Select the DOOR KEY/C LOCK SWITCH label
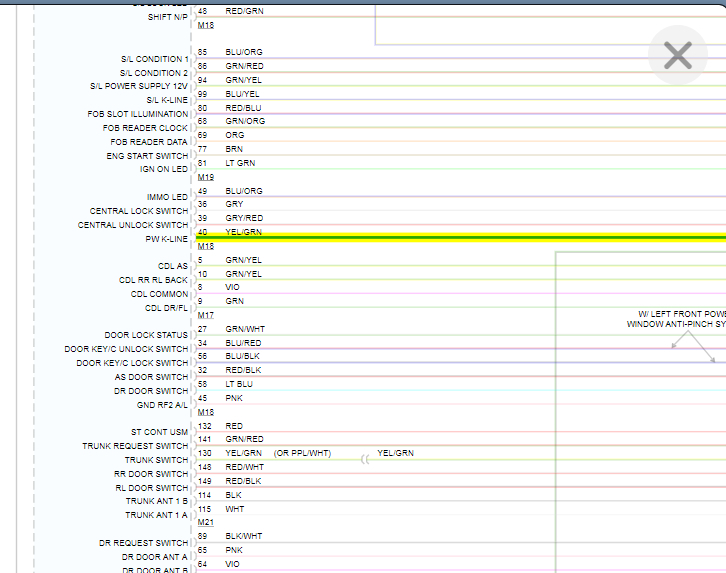 pos(132,363)
